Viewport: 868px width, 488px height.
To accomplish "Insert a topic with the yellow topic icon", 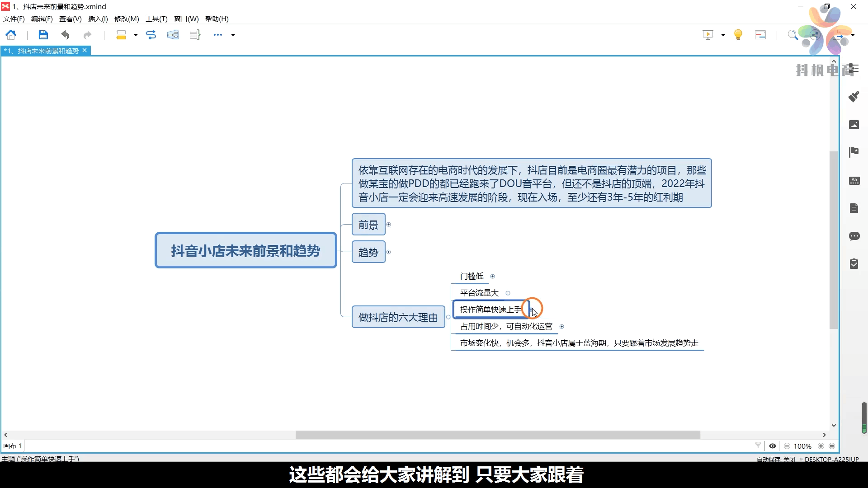I will coord(121,35).
